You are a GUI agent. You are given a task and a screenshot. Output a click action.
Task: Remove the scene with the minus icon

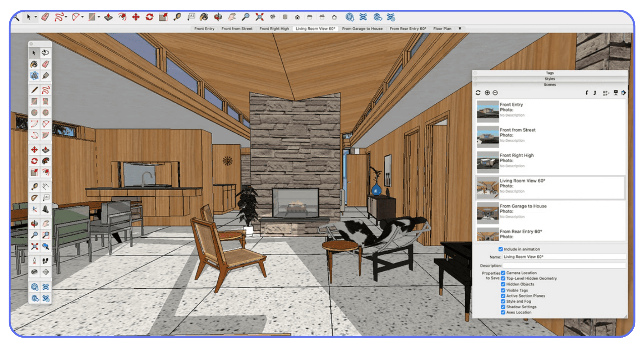(x=495, y=93)
